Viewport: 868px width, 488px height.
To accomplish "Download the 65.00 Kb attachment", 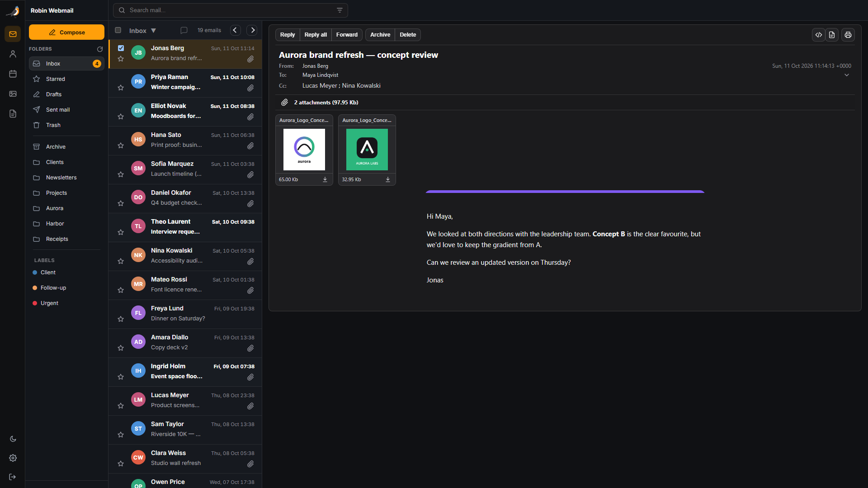I will (x=325, y=179).
